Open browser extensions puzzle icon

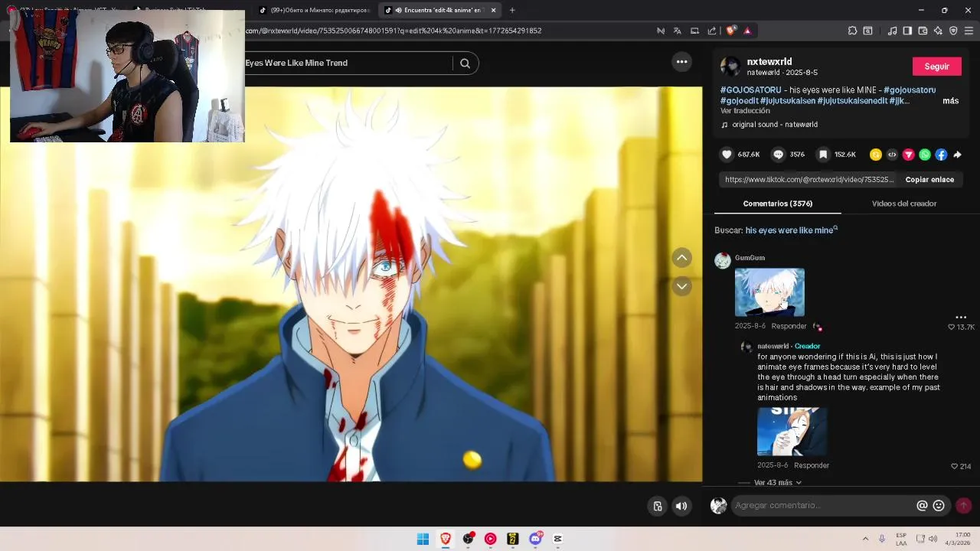click(x=852, y=31)
